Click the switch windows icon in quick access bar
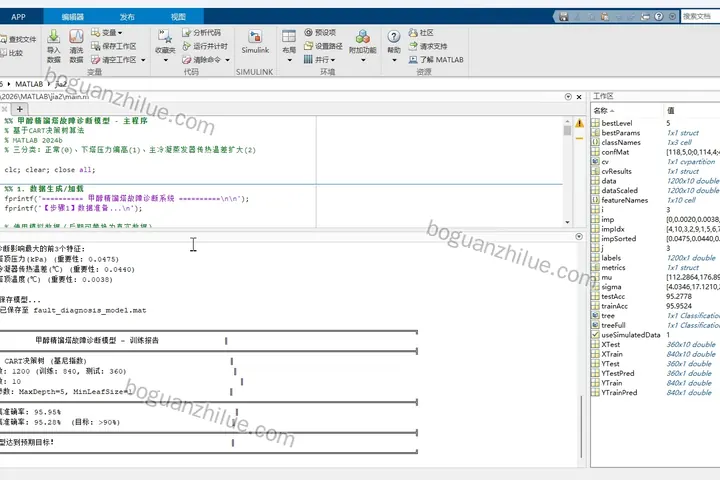This screenshot has width=720, height=480. [645, 17]
